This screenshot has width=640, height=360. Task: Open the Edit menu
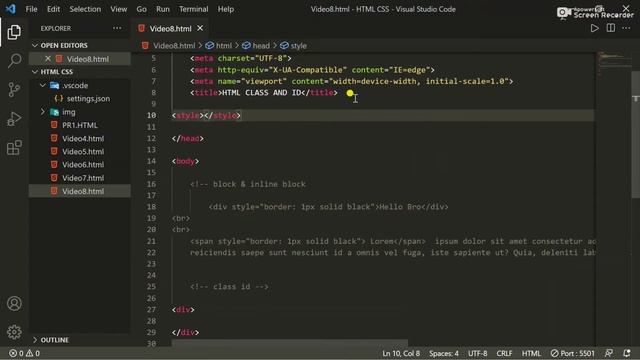(x=53, y=9)
